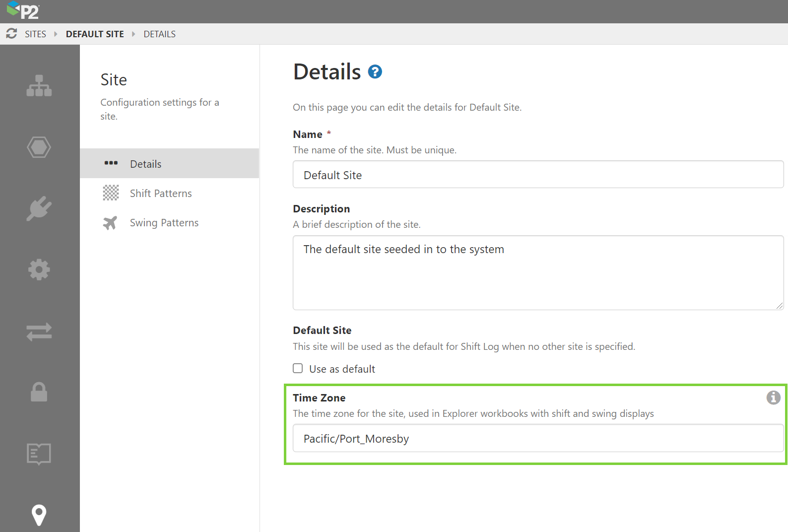Click the Name field containing Default Site
This screenshot has height=532, width=788.
pos(538,175)
